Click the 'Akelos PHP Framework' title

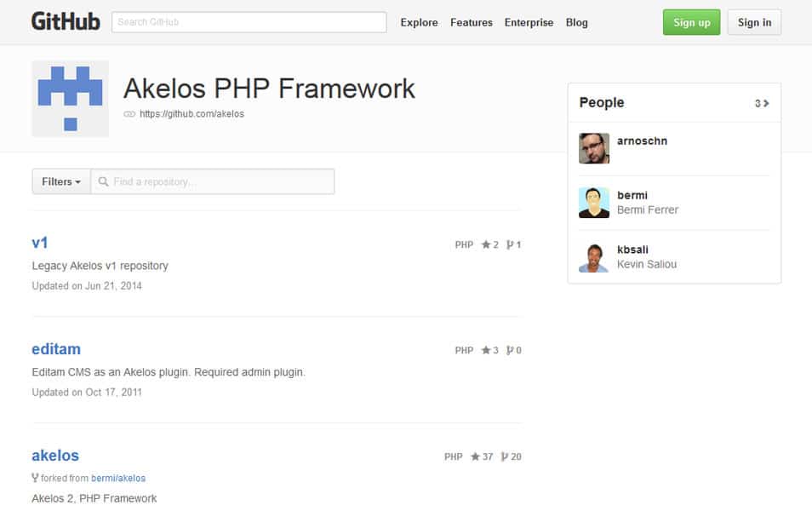[x=269, y=88]
